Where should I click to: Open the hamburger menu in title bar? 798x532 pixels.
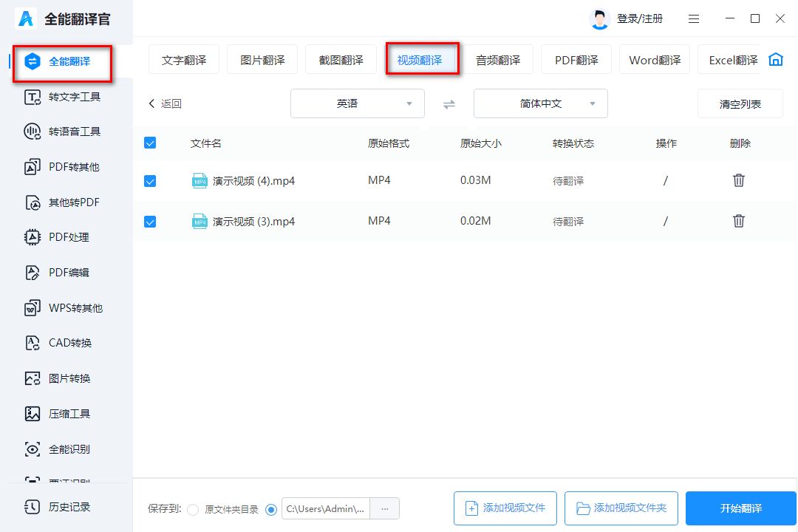pyautogui.click(x=694, y=19)
